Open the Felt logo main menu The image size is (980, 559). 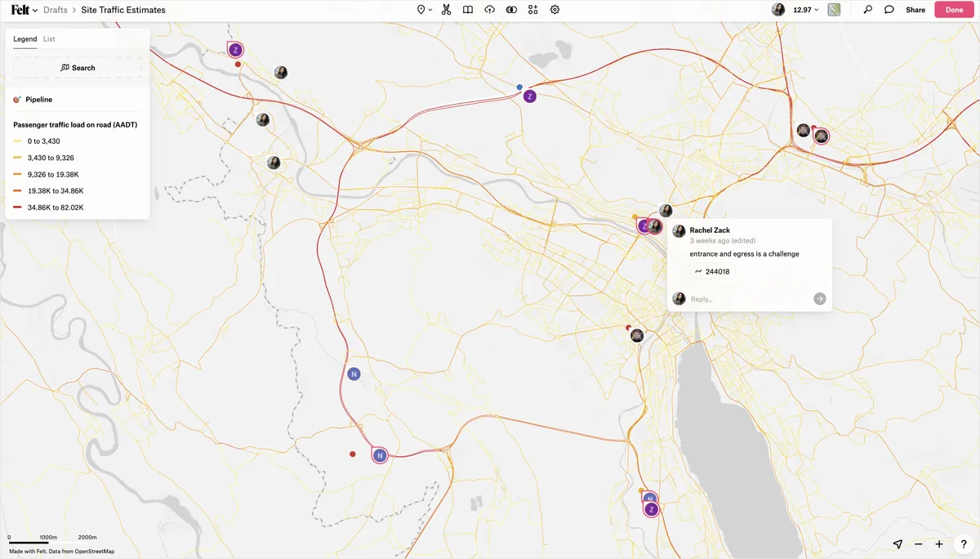pyautogui.click(x=24, y=10)
